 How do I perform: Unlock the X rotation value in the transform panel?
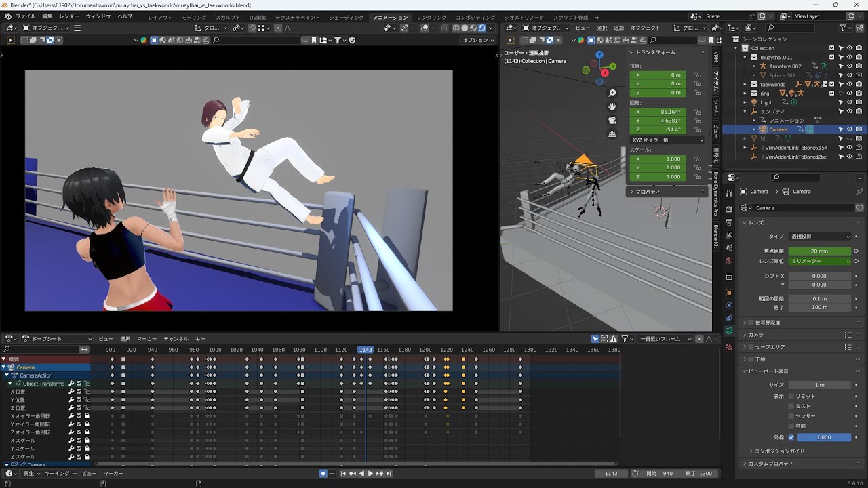[x=698, y=112]
